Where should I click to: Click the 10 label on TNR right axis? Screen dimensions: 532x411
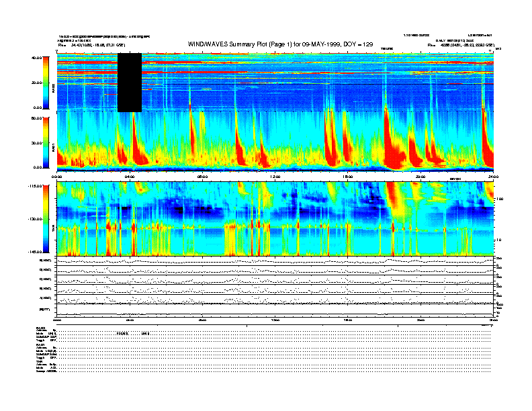coord(500,240)
